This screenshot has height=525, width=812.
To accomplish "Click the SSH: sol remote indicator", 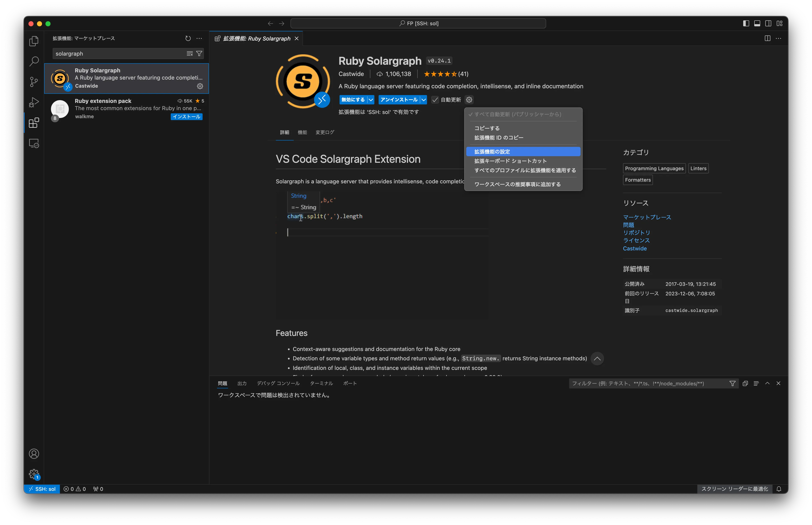I will (42, 489).
